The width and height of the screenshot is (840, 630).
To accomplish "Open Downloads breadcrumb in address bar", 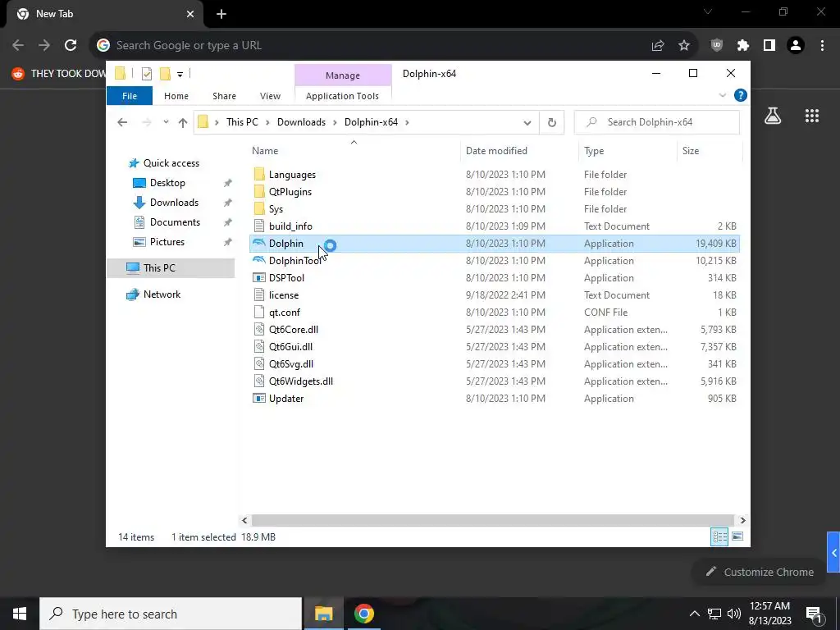I will click(x=301, y=122).
